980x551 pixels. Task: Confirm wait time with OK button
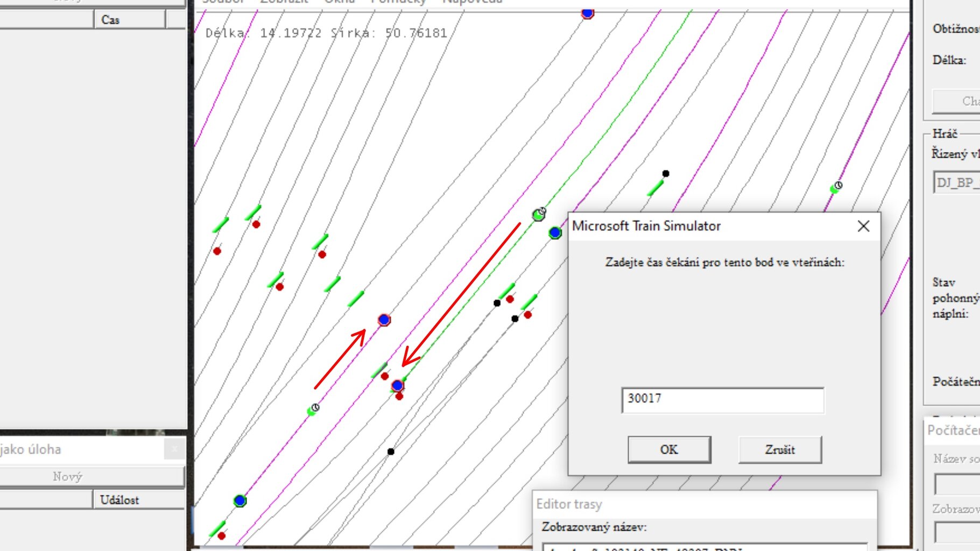pos(669,450)
